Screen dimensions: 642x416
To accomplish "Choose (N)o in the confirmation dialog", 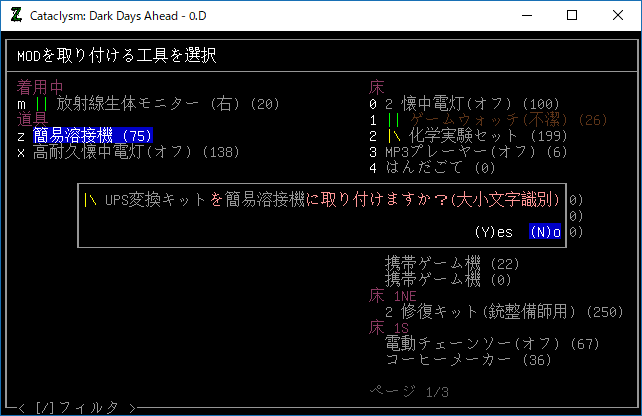I will (547, 232).
